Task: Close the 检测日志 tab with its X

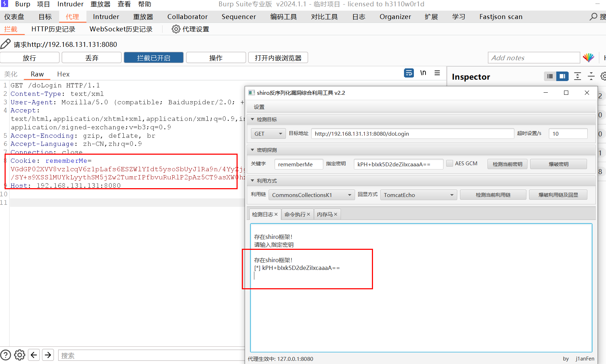Action: pos(276,214)
